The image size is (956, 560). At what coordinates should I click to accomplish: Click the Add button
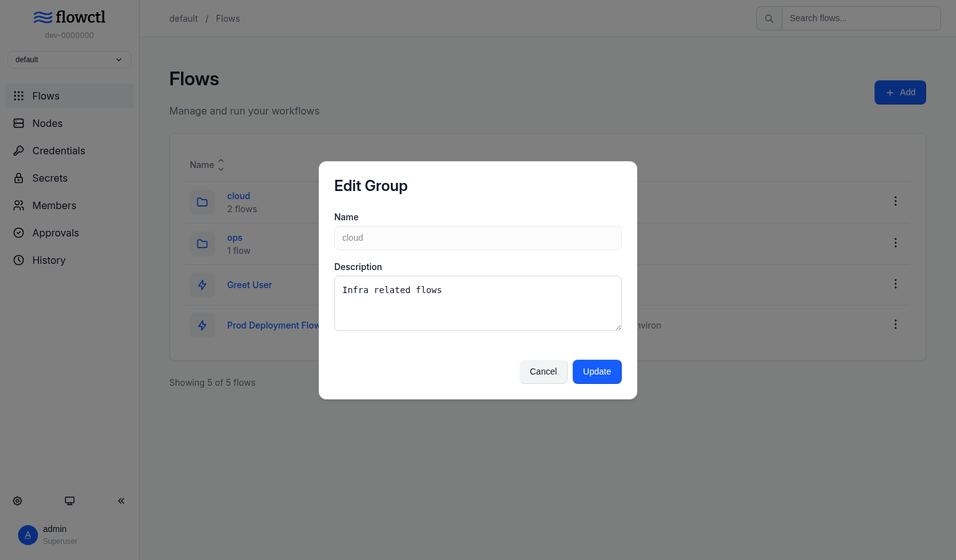coord(900,92)
